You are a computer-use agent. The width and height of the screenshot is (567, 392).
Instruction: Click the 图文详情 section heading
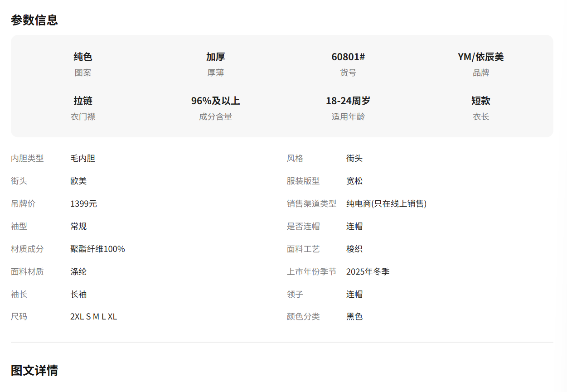click(x=34, y=370)
